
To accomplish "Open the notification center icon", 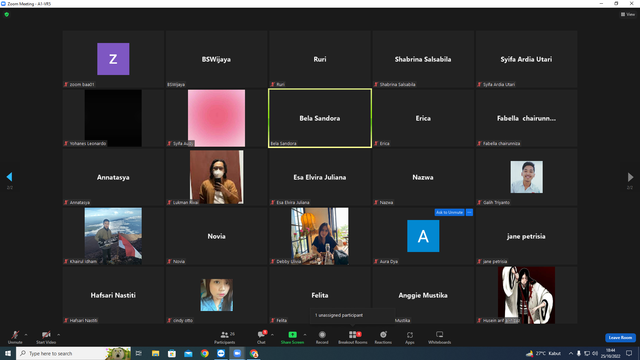I will 629,353.
